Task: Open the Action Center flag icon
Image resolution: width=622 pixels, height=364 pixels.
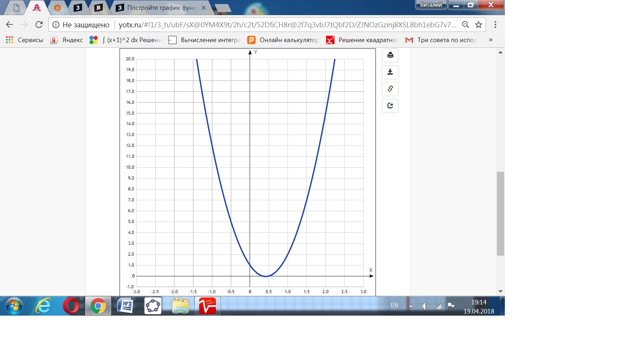Action: (x=451, y=306)
